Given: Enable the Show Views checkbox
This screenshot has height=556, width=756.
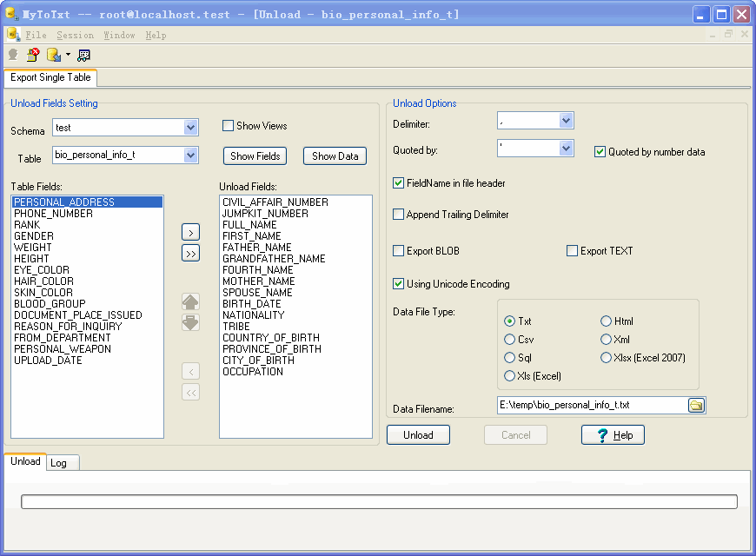Looking at the screenshot, I should (228, 126).
